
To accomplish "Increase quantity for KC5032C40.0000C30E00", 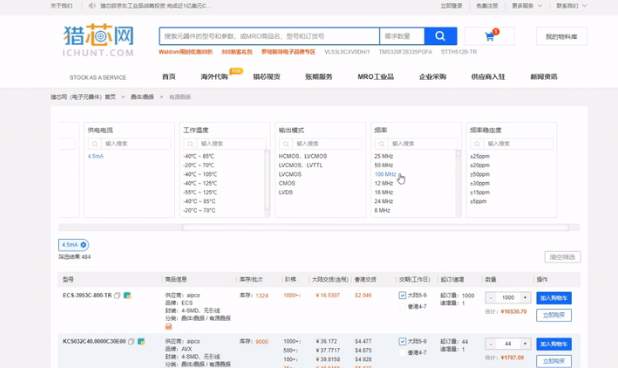I will click(525, 344).
